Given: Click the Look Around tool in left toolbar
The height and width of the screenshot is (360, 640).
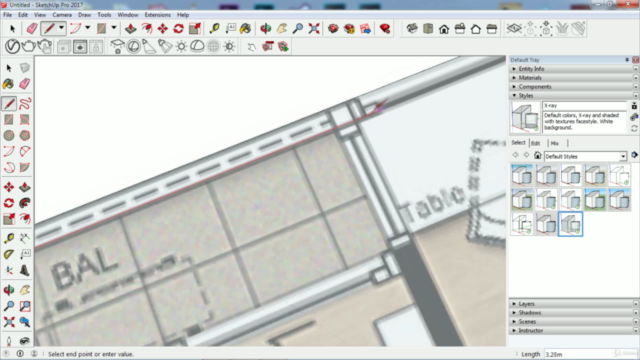Looking at the screenshot, I should pos(24,341).
